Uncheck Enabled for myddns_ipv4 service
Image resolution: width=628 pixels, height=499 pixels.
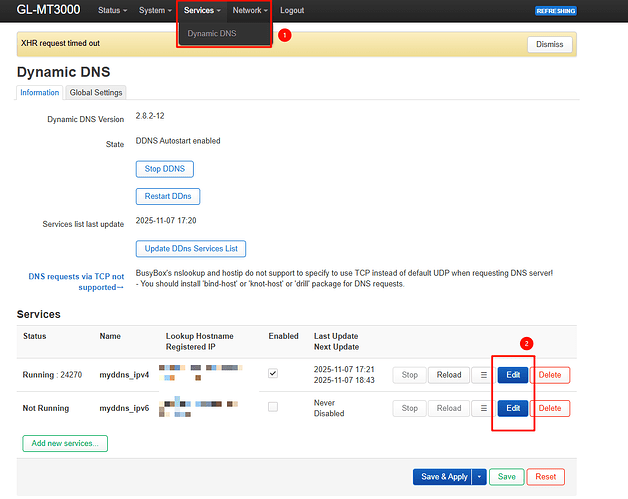point(274,373)
